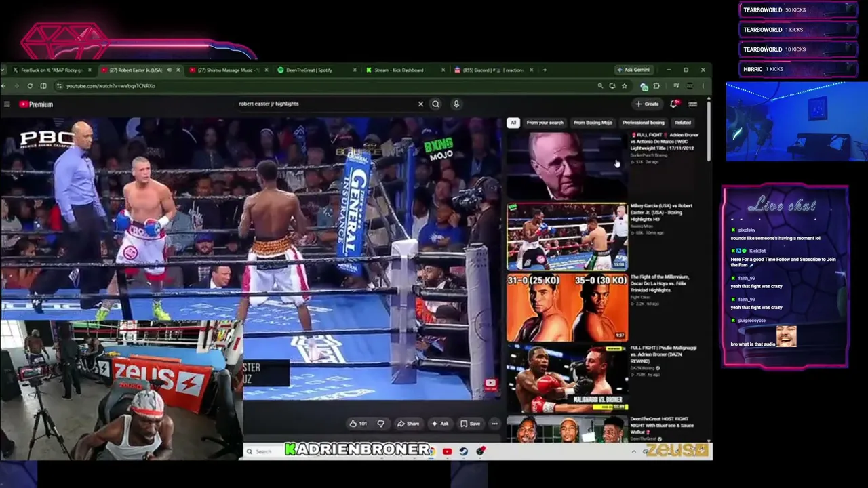
Task: Open a new Chrome tab
Action: pyautogui.click(x=545, y=70)
